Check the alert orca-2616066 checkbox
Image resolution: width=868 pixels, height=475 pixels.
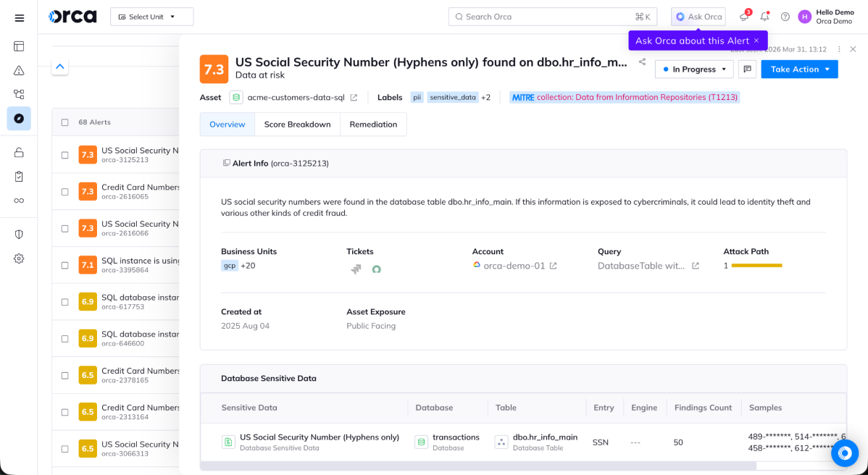click(x=64, y=229)
